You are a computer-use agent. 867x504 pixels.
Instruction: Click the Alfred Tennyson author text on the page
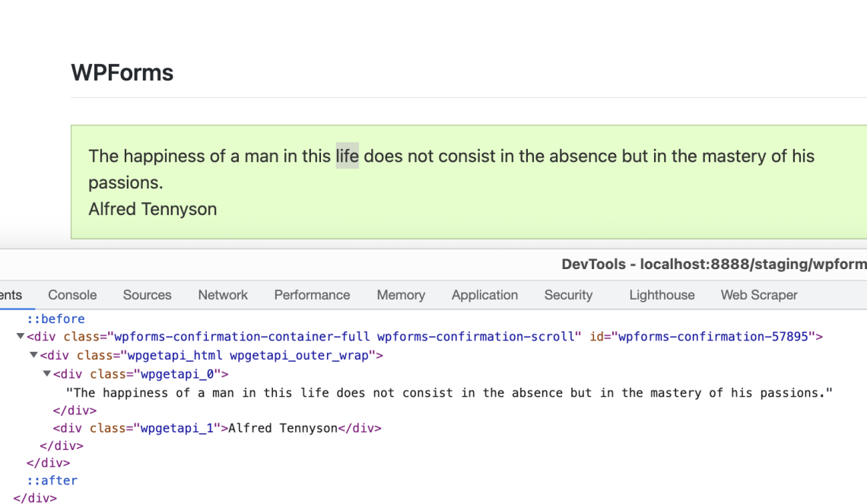pos(152,209)
